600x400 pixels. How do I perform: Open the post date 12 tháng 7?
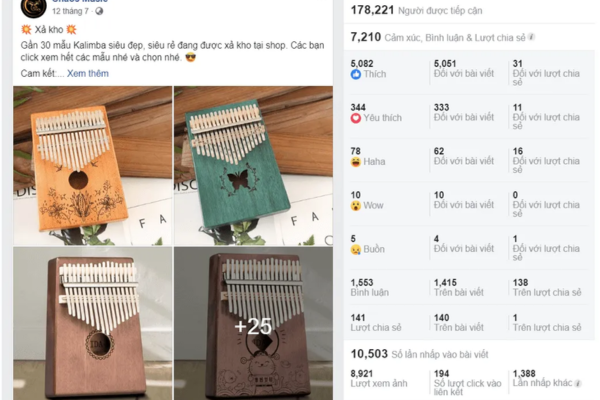coord(70,11)
